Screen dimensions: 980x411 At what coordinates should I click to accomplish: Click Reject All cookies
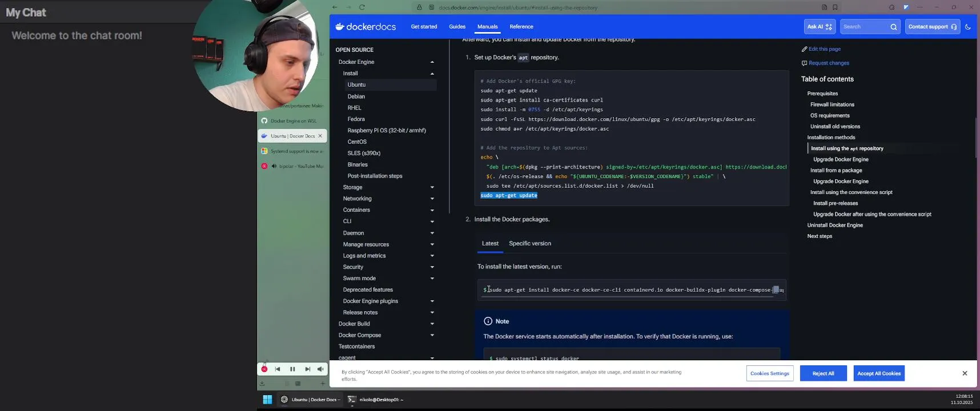[823, 373]
